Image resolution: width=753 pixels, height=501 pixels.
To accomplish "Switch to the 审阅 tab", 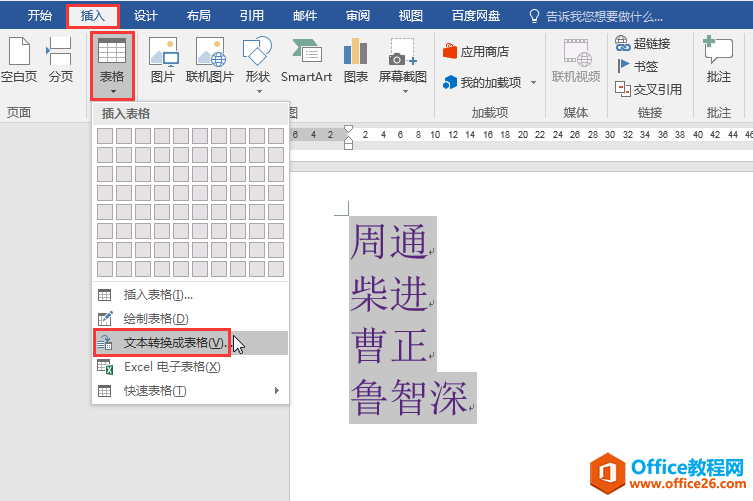I will click(358, 16).
